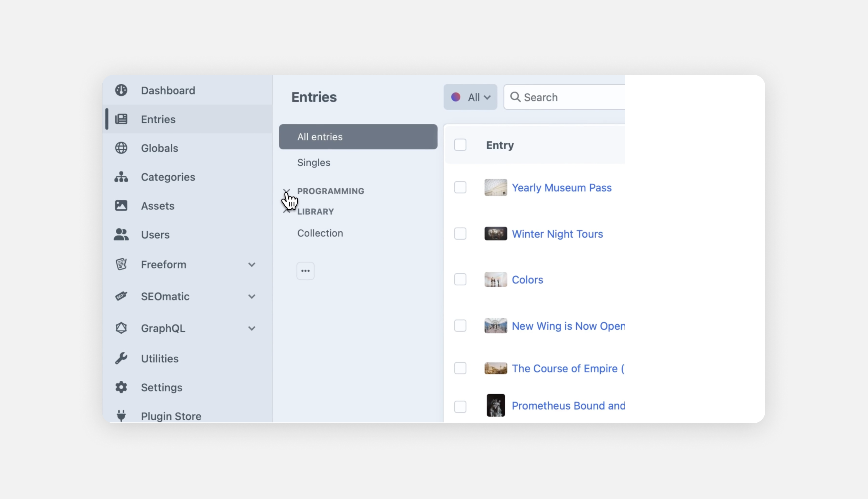Open the Winter Night Tours entry
This screenshot has width=868, height=499.
point(557,234)
